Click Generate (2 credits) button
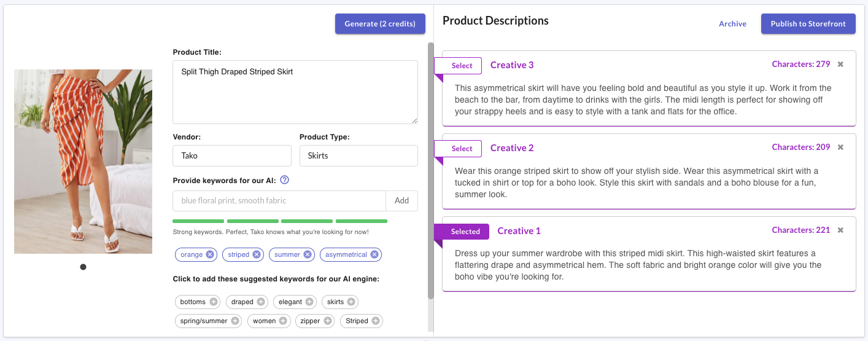868x341 pixels. (x=380, y=24)
